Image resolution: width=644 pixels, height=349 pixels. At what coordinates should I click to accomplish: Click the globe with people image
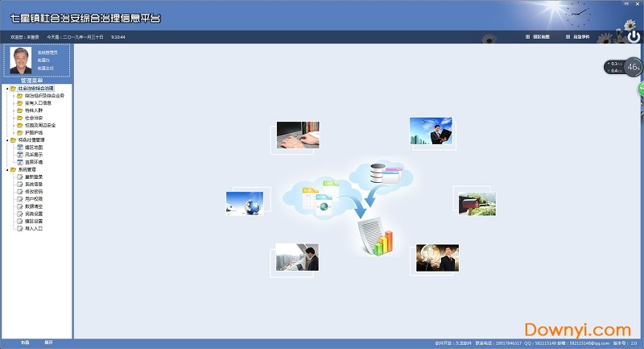click(x=245, y=202)
